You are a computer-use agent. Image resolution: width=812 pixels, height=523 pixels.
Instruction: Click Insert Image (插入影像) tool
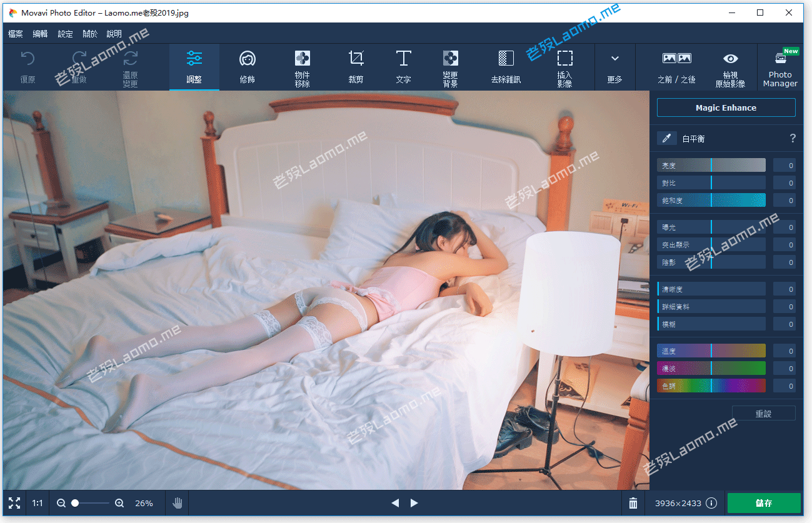click(x=565, y=67)
